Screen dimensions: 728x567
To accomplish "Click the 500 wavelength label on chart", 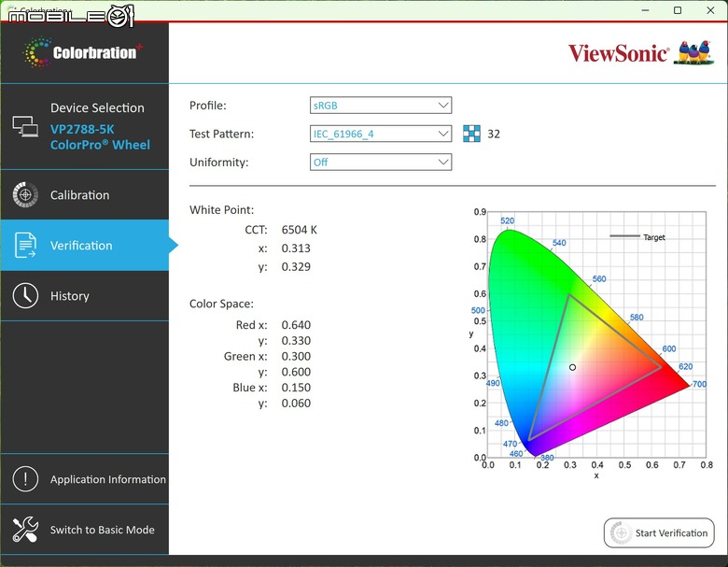I will point(478,310).
